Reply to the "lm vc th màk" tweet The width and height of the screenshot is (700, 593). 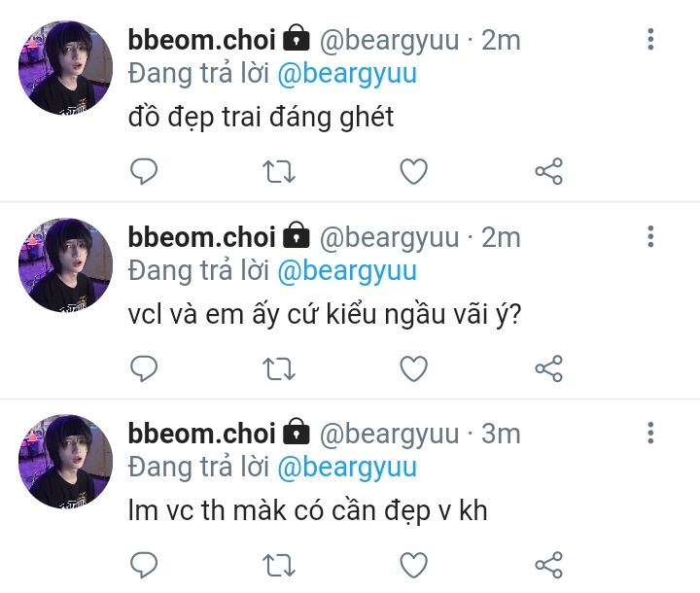144,564
